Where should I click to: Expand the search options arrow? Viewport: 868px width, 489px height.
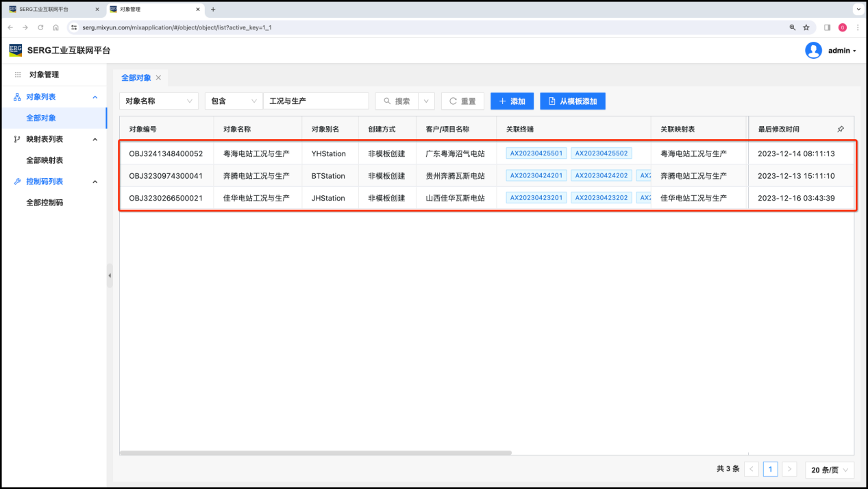coord(426,101)
